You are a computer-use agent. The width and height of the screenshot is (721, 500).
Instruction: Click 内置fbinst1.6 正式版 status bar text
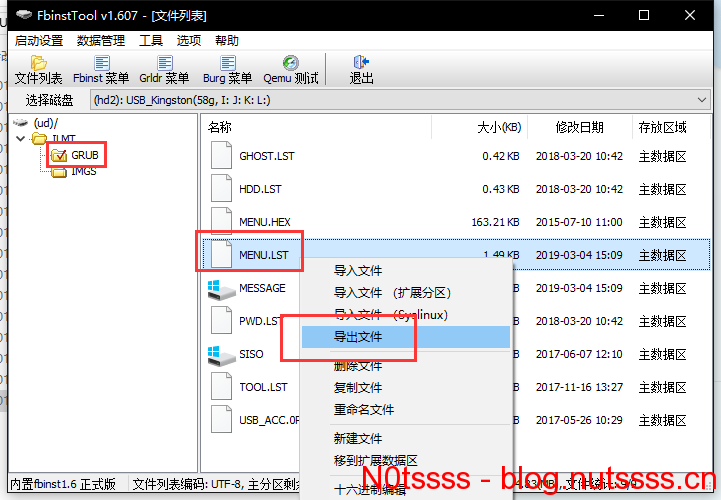63,484
